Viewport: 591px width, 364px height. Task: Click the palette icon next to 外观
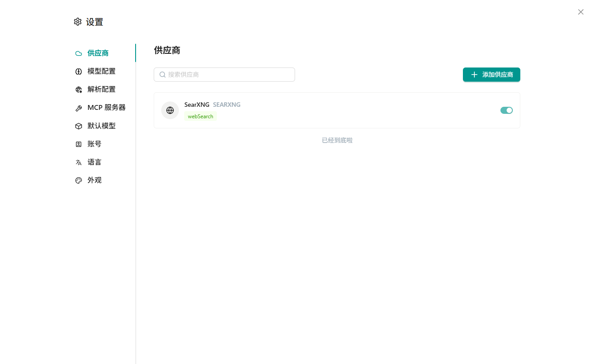coord(79,180)
